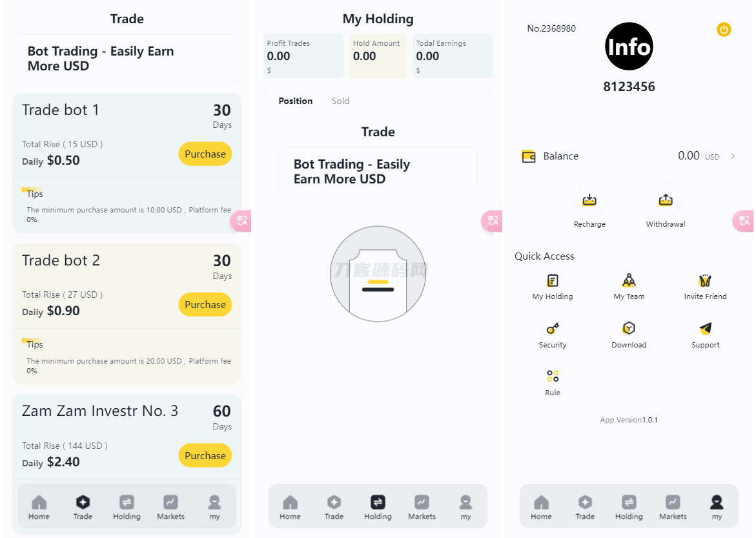Image resolution: width=756 pixels, height=538 pixels.
Task: Purchase Trade bot 2
Action: (205, 304)
